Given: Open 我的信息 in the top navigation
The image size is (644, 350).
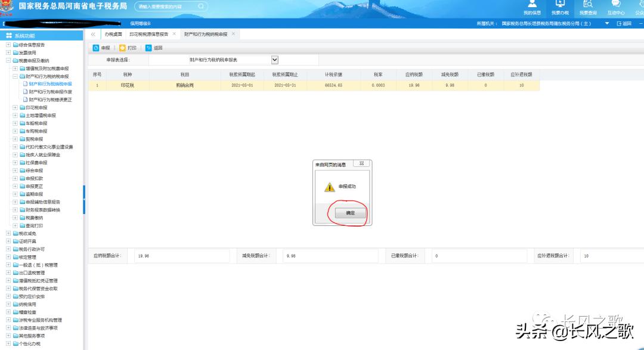Looking at the screenshot, I should pyautogui.click(x=532, y=8).
